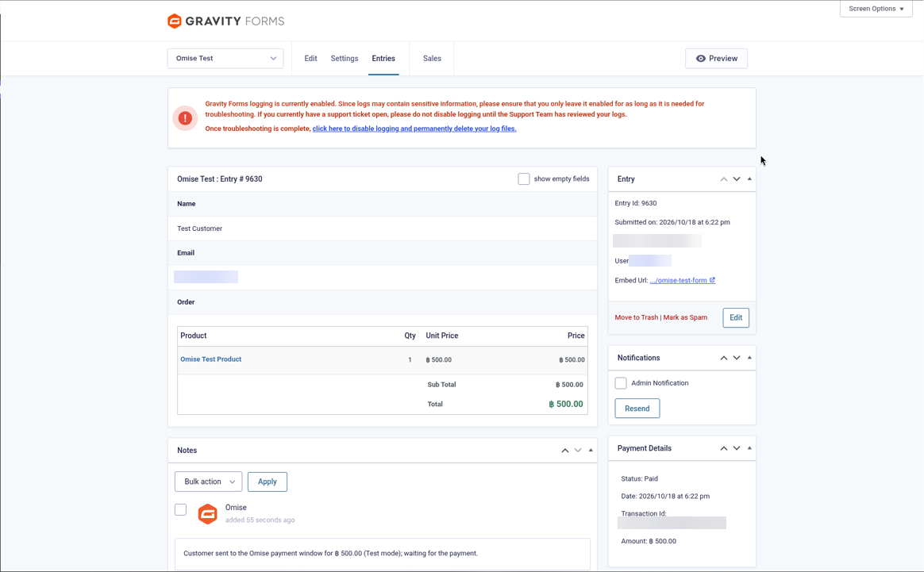Switch to the Sales tab
924x572 pixels.
coord(432,59)
